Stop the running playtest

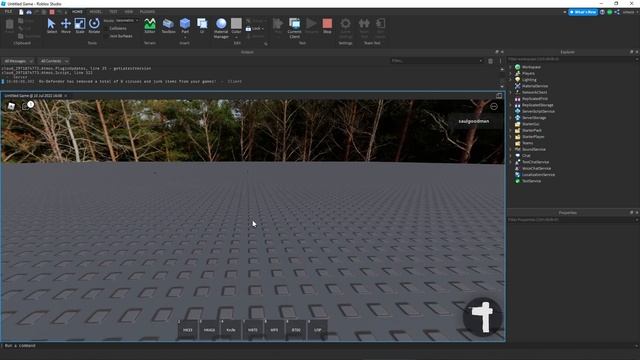(327, 26)
